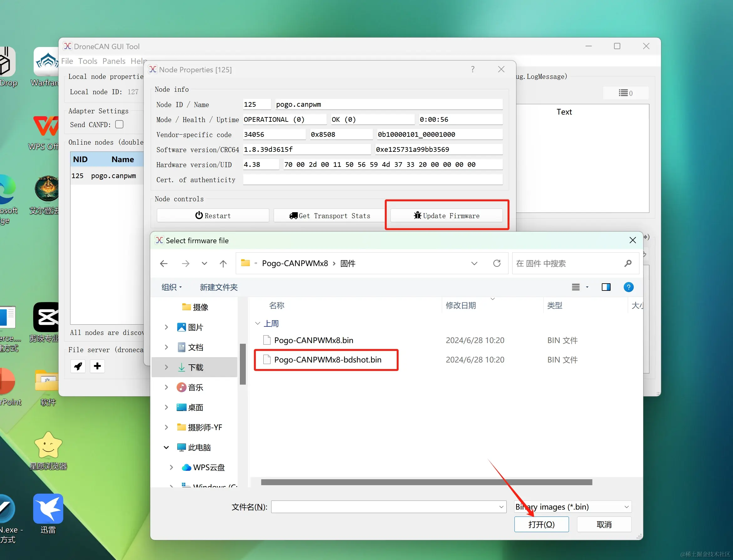
Task: Click the 打开(O) button
Action: pyautogui.click(x=541, y=524)
